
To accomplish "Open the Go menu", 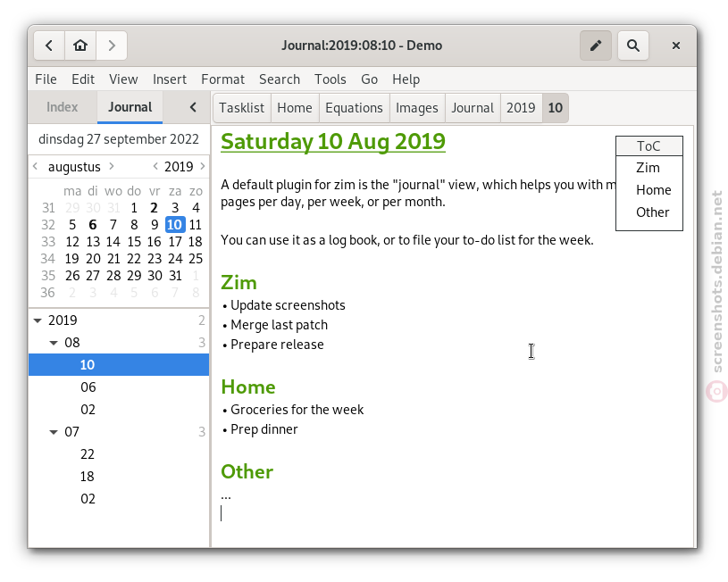I will pyautogui.click(x=369, y=79).
